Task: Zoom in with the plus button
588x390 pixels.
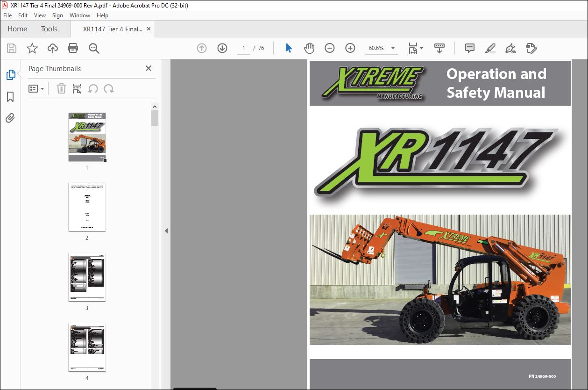Action: [x=350, y=48]
